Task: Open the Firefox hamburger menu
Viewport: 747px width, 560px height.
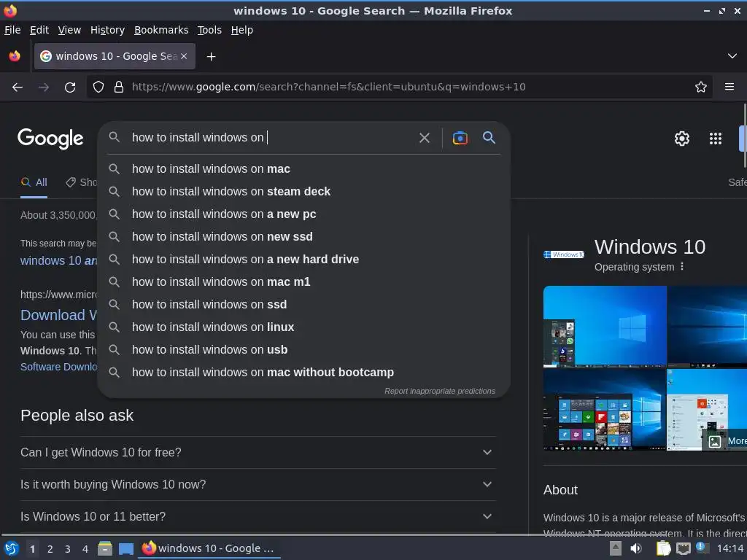Action: (x=729, y=87)
